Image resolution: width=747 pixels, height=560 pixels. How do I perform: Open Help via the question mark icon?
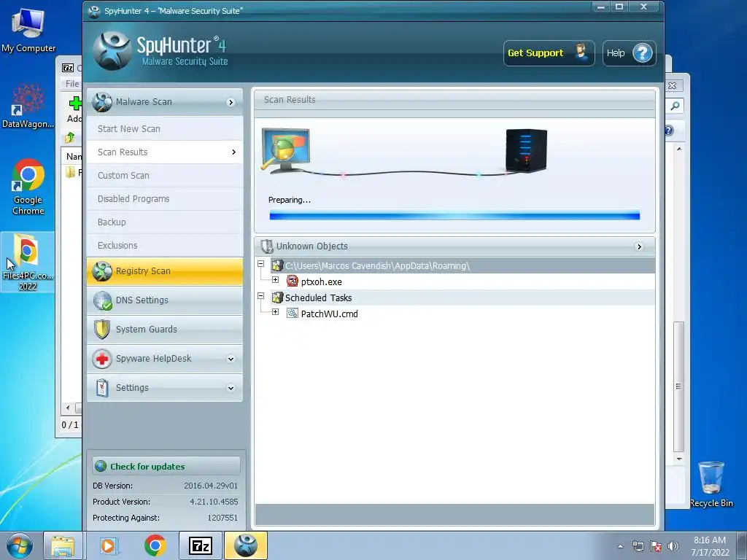click(642, 52)
